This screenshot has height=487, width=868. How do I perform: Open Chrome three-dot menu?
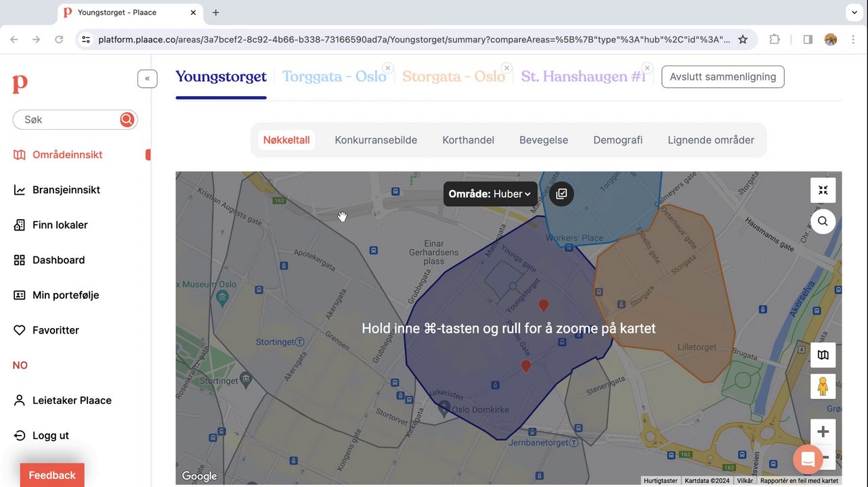[x=853, y=39]
